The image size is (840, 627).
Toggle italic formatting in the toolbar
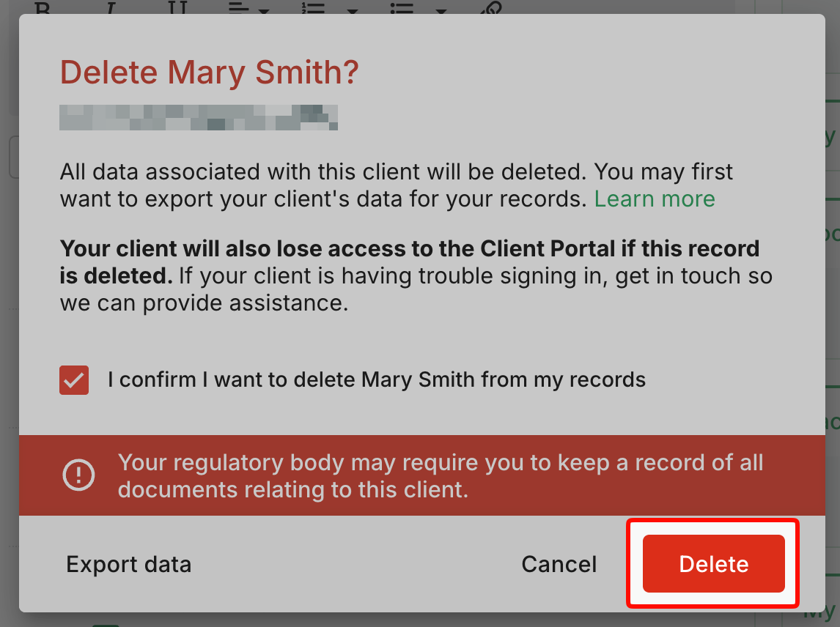pyautogui.click(x=111, y=7)
